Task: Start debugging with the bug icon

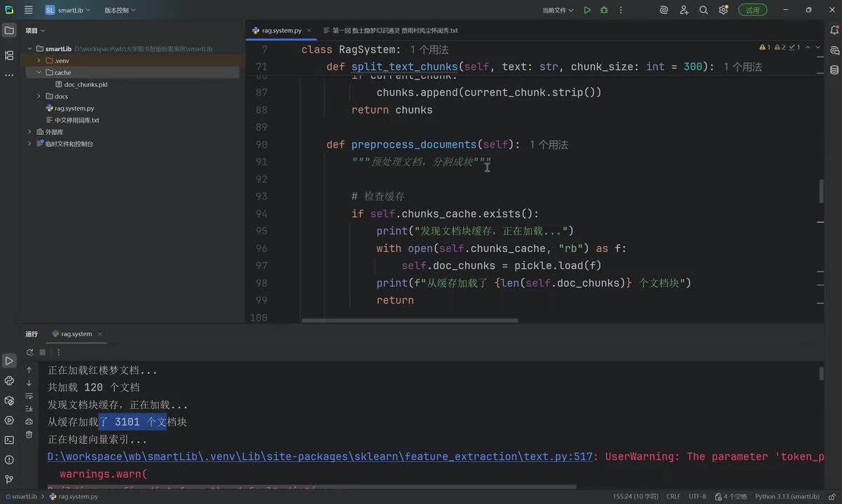Action: click(x=604, y=10)
